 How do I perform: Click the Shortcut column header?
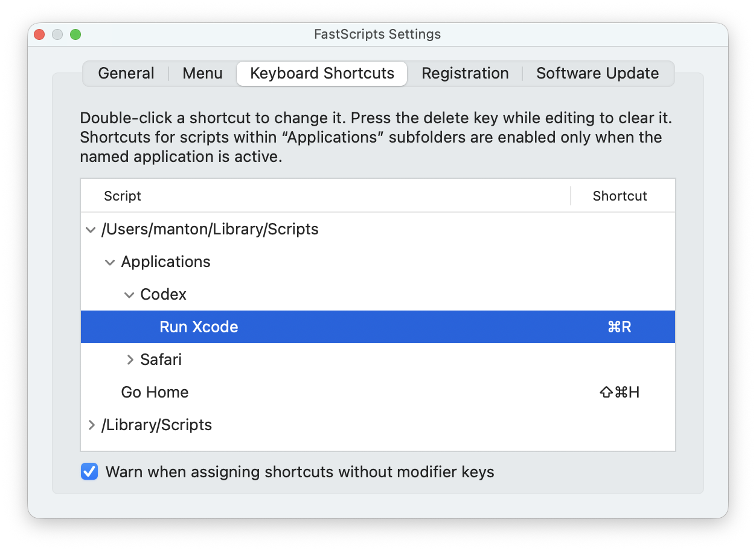tap(620, 196)
